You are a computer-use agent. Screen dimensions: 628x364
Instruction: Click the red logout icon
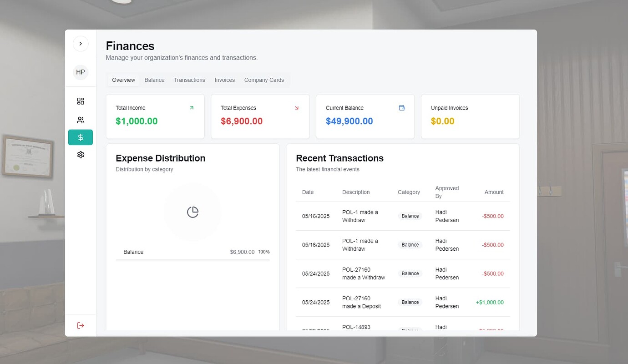click(81, 325)
